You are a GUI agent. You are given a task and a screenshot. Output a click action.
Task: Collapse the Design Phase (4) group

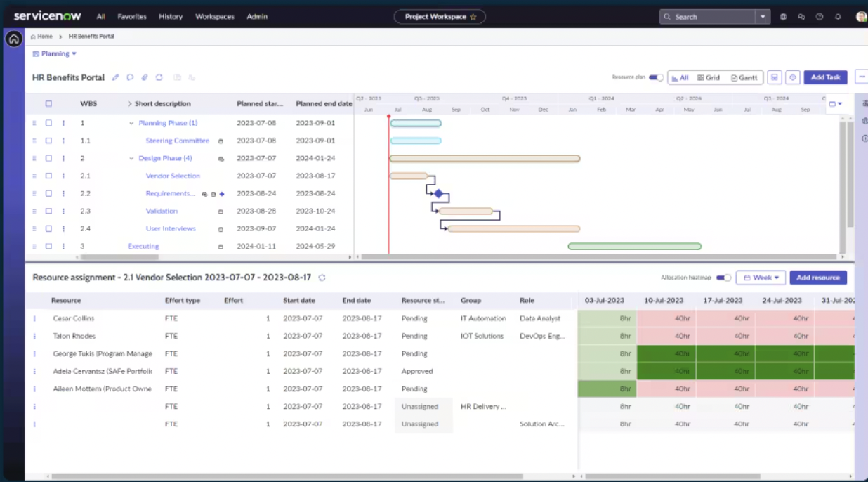tap(131, 158)
